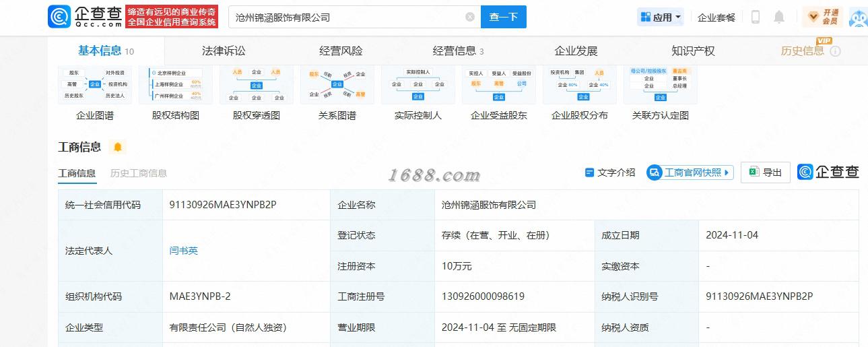Open 企业套餐 link

(x=716, y=18)
